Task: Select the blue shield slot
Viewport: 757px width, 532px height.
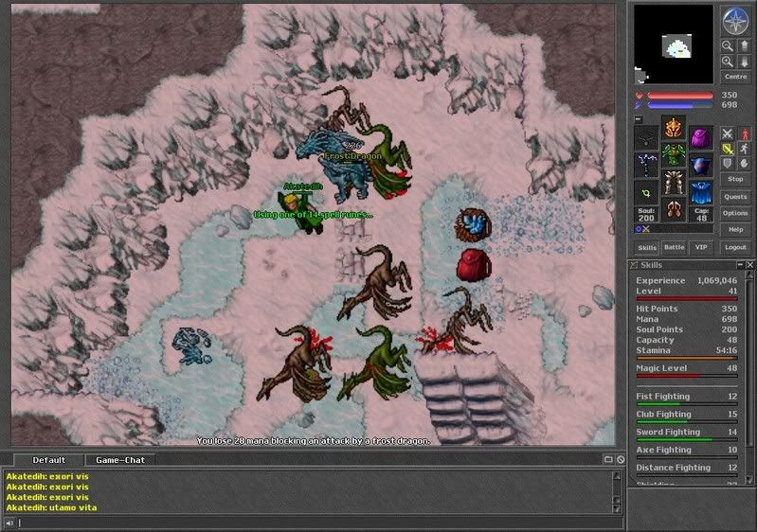Action: [x=701, y=165]
